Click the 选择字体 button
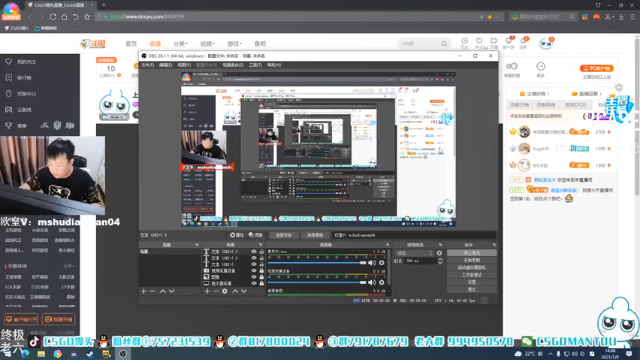Screen dimensions: 640x360 click(283, 235)
